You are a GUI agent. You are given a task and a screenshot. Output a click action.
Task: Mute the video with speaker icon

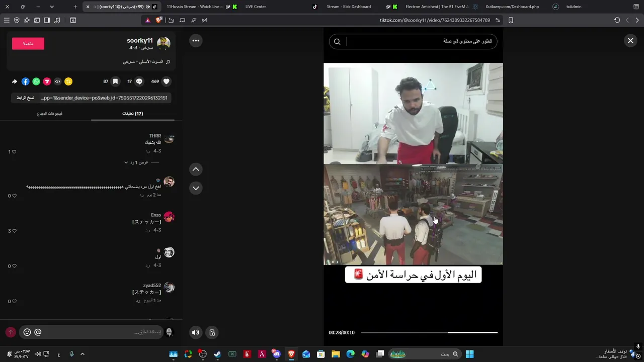[x=196, y=332]
